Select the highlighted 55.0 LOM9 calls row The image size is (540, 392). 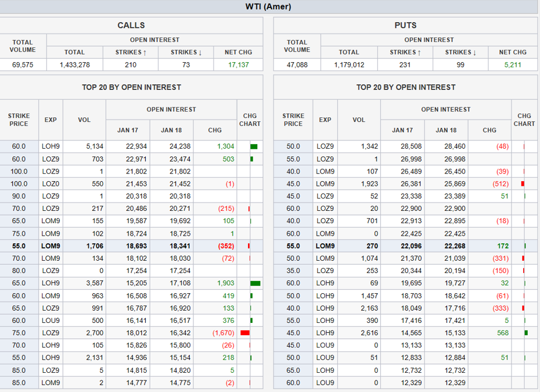pyautogui.click(x=131, y=246)
